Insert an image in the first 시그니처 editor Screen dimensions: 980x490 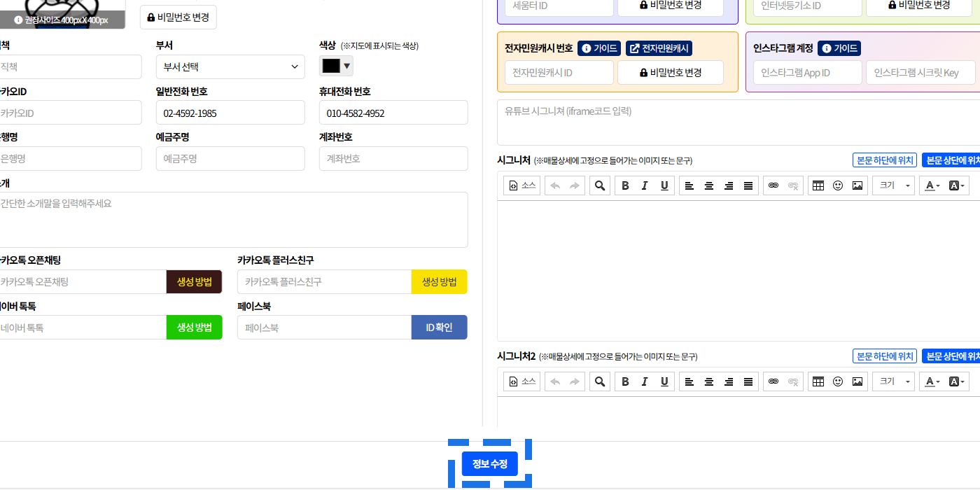pyautogui.click(x=857, y=185)
